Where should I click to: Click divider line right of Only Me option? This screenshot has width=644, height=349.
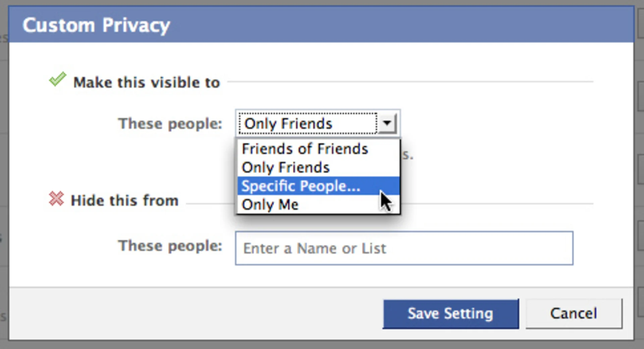[x=496, y=203]
